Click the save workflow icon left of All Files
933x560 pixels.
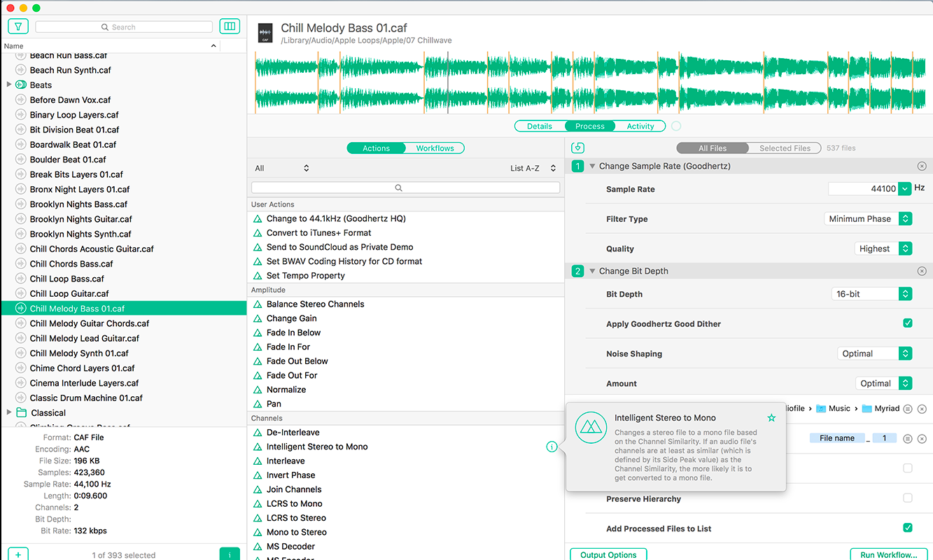pyautogui.click(x=577, y=148)
